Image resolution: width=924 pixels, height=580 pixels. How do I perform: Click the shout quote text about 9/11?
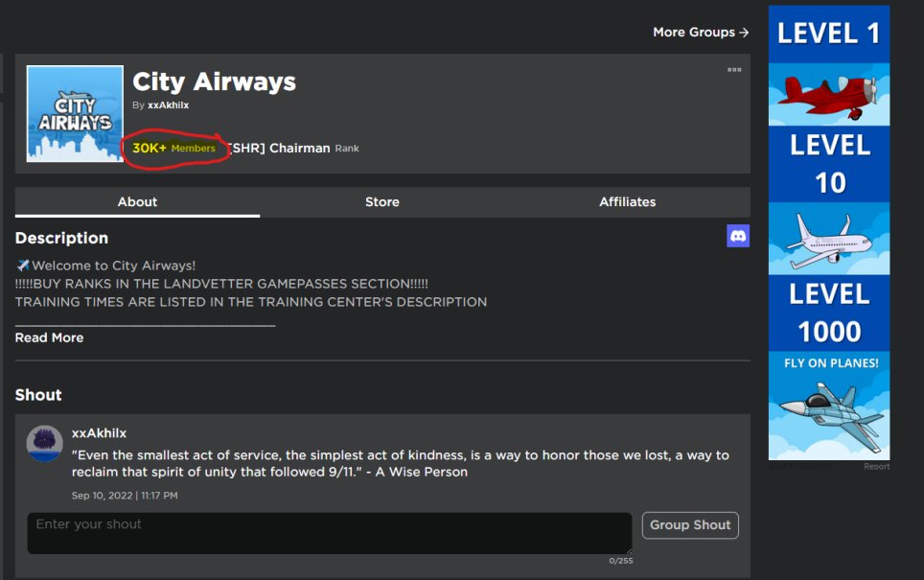point(400,463)
